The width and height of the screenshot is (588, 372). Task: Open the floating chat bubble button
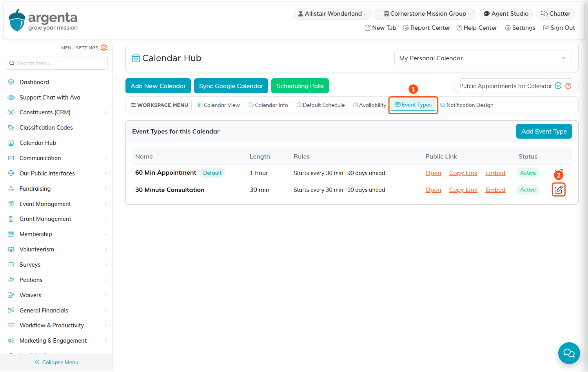click(x=569, y=353)
